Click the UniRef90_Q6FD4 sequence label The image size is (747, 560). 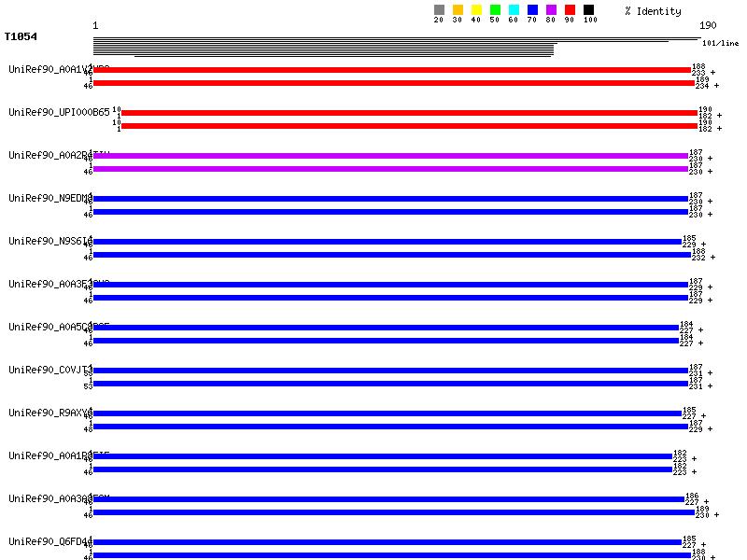click(x=49, y=541)
